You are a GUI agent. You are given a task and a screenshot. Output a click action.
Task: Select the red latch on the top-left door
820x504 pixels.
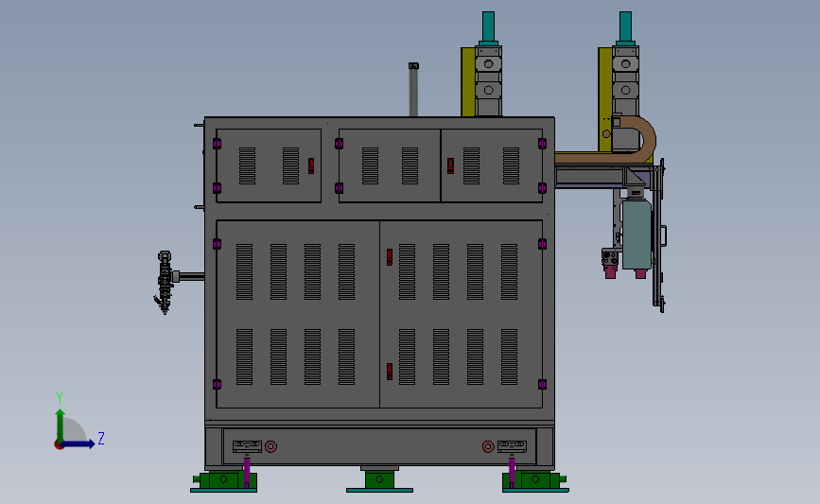[x=310, y=165]
